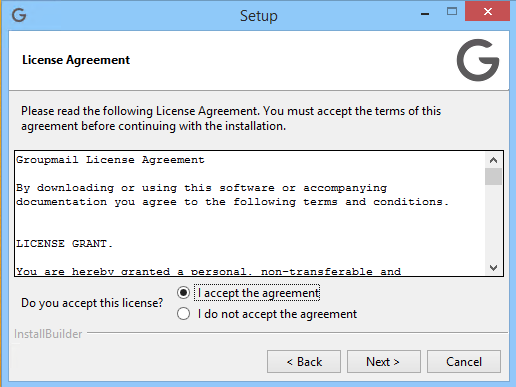The width and height of the screenshot is (516, 387).
Task: Click the Setup title bar text
Action: click(259, 16)
